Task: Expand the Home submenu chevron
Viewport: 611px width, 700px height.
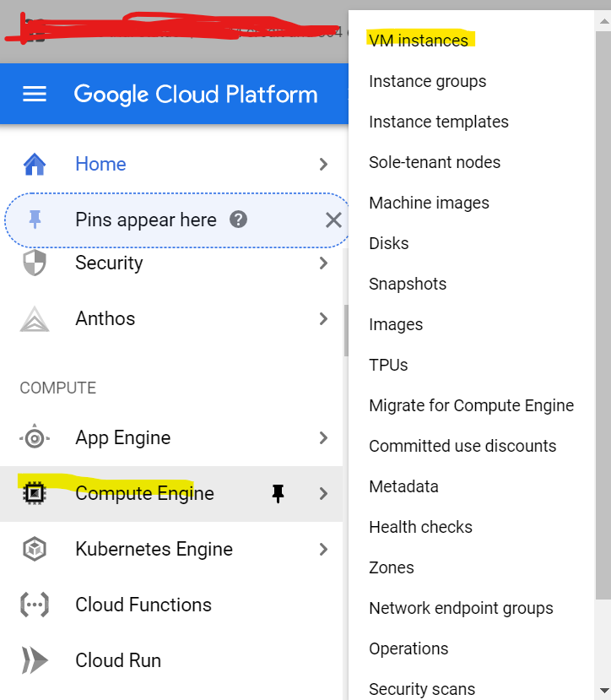Action: click(323, 165)
